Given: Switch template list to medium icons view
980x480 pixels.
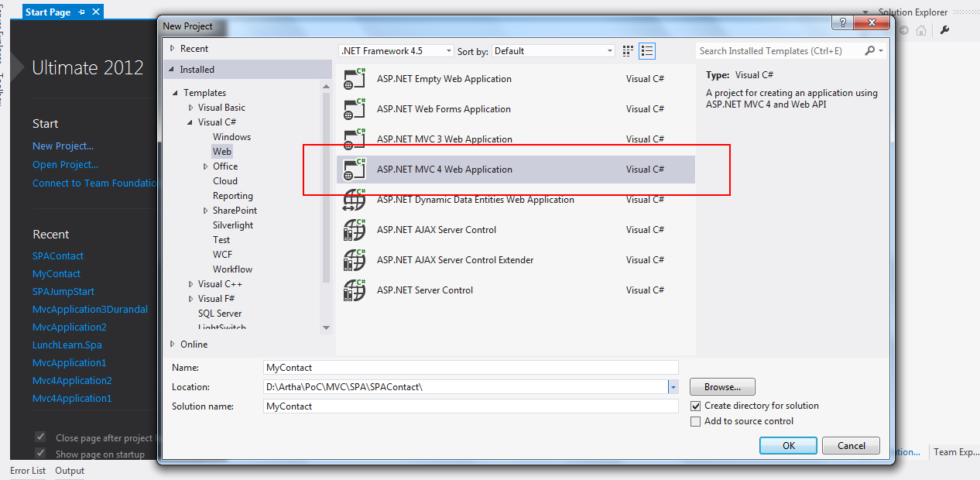Looking at the screenshot, I should (x=648, y=51).
